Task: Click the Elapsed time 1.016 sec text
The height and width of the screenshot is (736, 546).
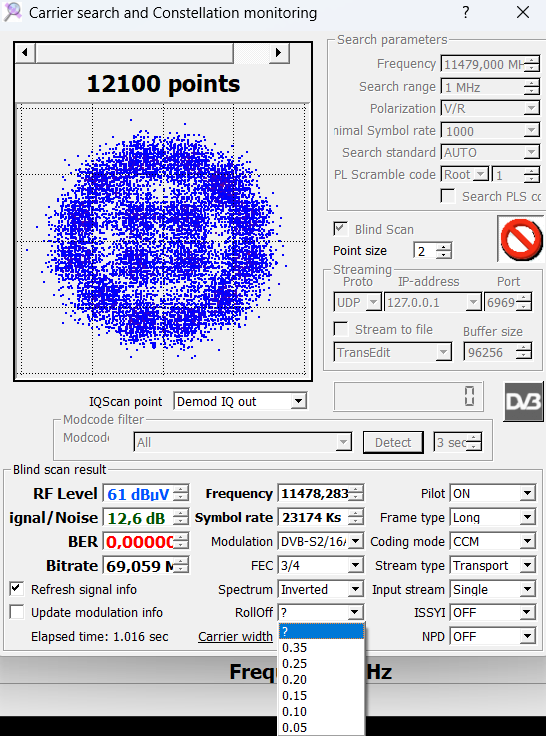Action: (100, 636)
